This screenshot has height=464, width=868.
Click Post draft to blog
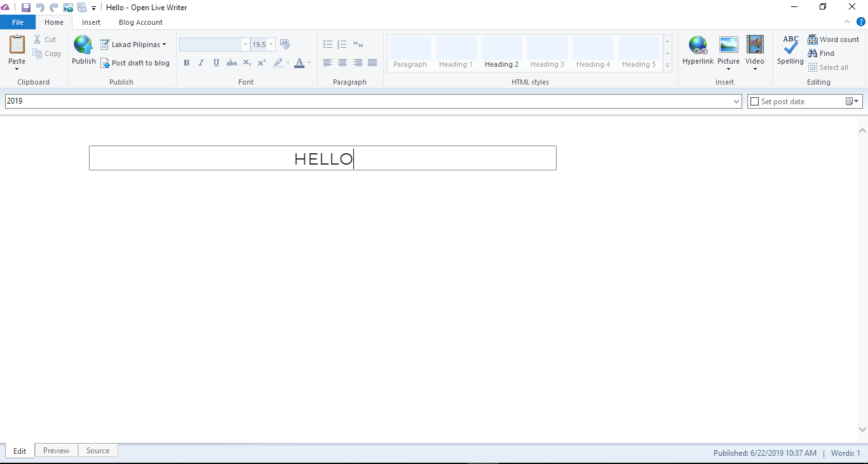(135, 63)
